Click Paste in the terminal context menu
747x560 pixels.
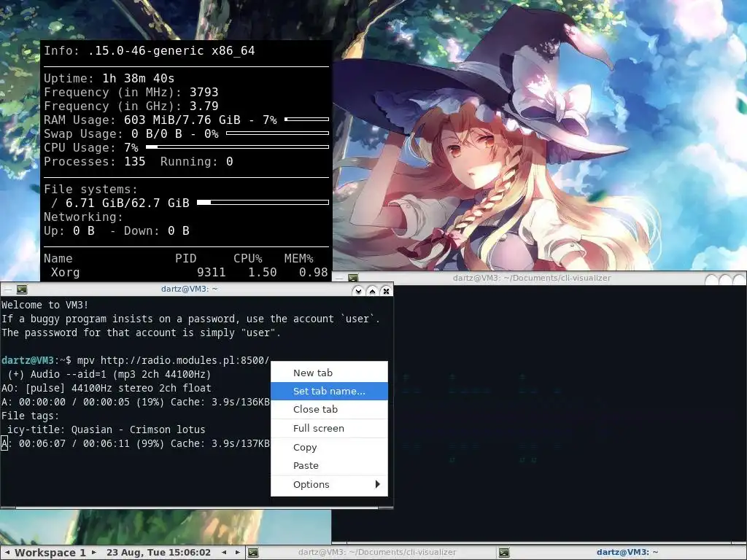click(329, 466)
